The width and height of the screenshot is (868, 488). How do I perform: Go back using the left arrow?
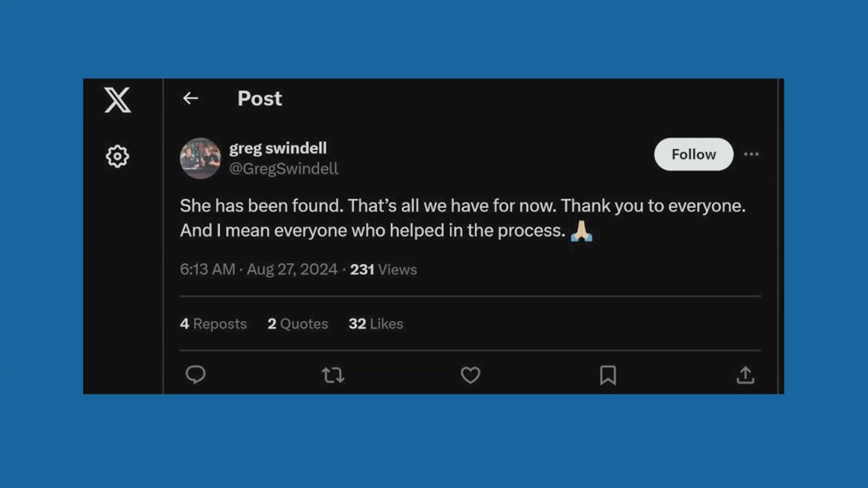tap(190, 98)
